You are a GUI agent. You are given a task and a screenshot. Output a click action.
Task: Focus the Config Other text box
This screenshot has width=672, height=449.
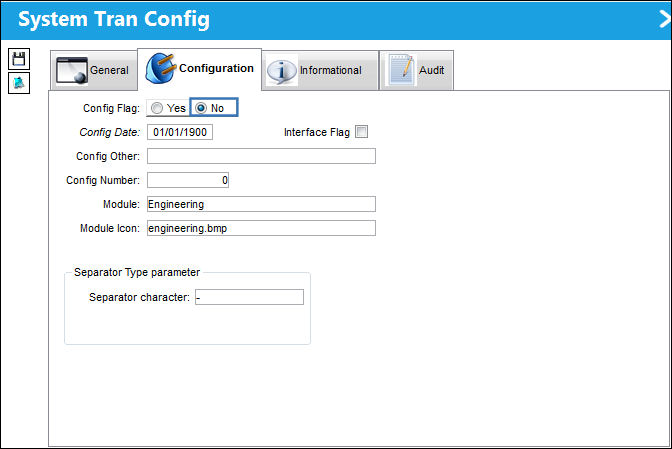click(261, 156)
